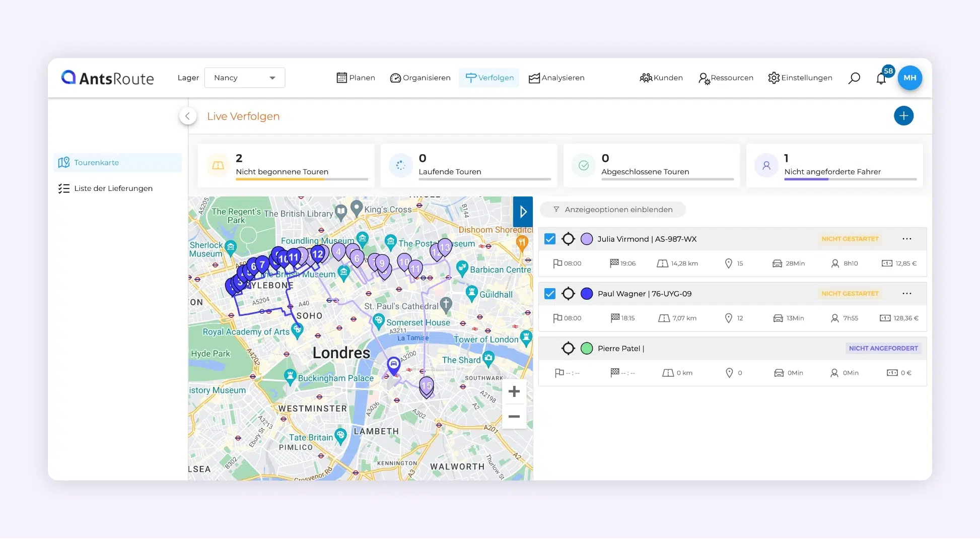Open Julia Virmond three-dot options menu
The width and height of the screenshot is (980, 539).
907,239
